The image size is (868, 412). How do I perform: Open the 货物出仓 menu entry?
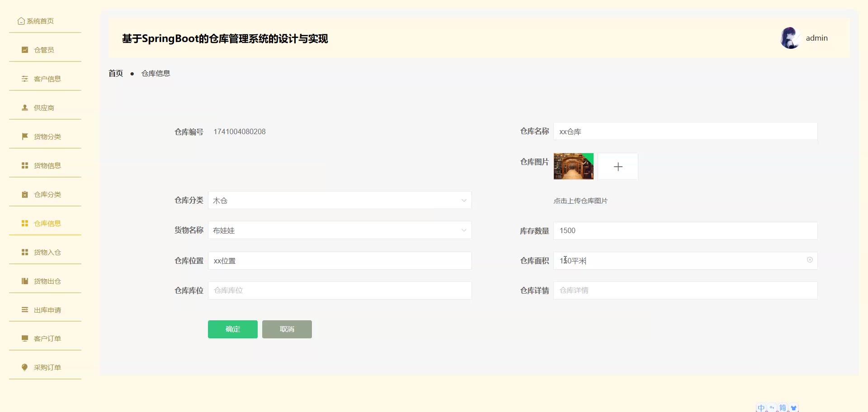click(45, 281)
